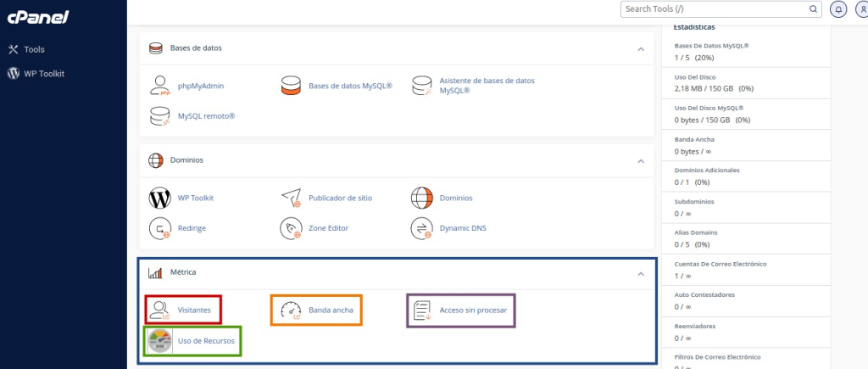Open the Visitantes link
Image resolution: width=868 pixels, height=369 pixels.
194,310
